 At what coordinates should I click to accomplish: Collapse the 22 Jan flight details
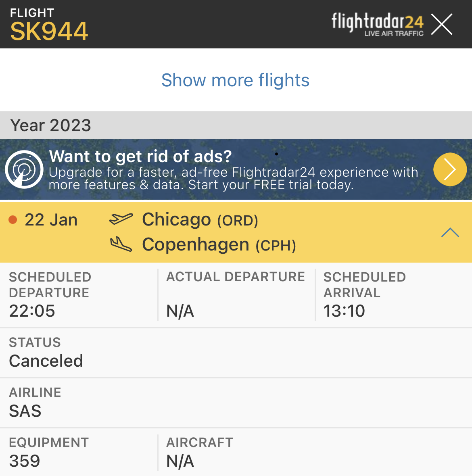(x=450, y=233)
